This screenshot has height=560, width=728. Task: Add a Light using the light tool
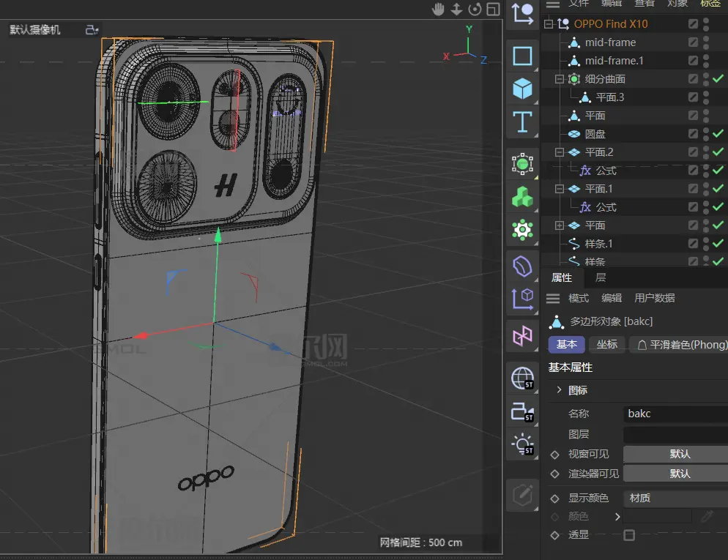522,444
